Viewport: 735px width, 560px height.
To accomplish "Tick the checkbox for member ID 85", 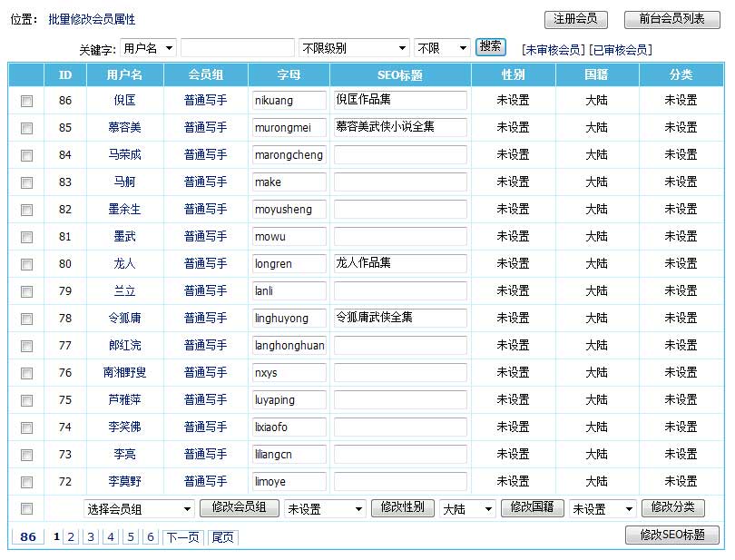I will pos(26,128).
